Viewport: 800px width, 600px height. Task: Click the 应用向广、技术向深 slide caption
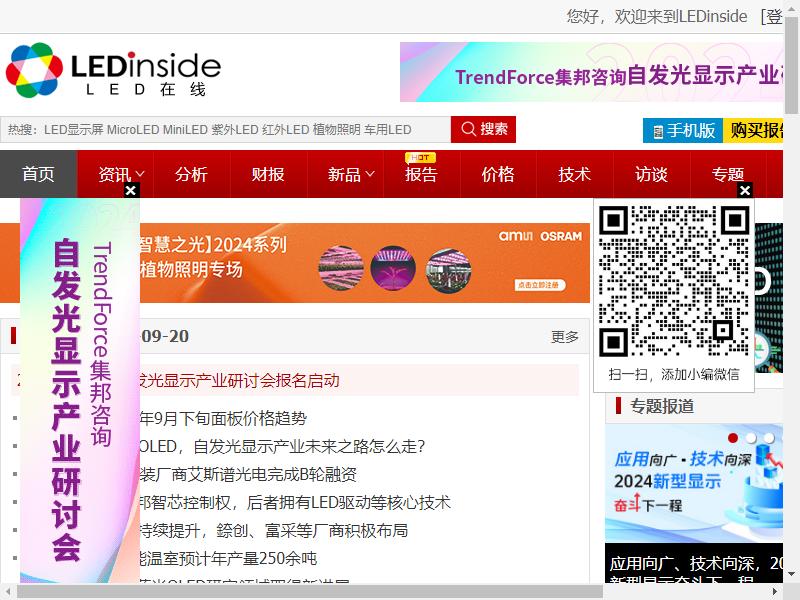[x=694, y=564]
